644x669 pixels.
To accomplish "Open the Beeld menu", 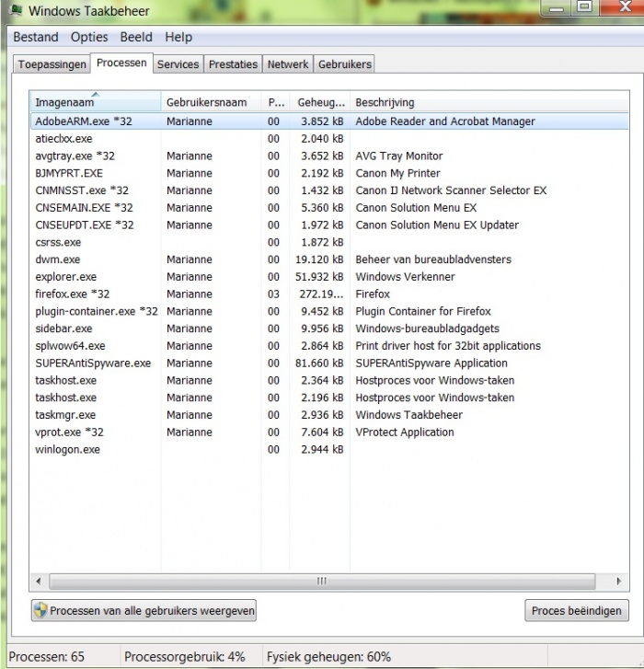I will (136, 37).
